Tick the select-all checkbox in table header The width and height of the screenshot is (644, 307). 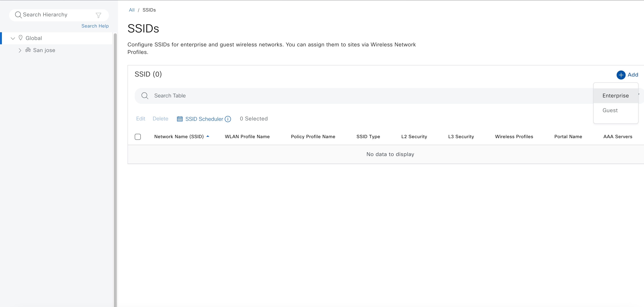coord(138,137)
